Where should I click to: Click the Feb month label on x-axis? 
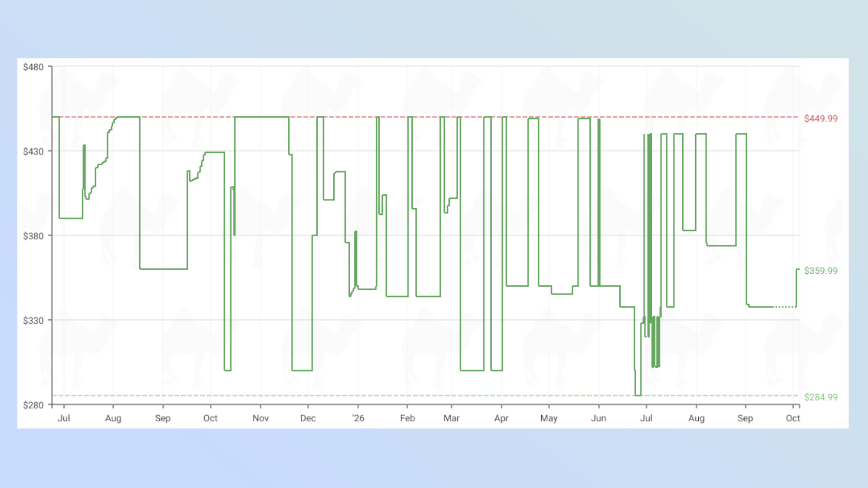point(407,418)
